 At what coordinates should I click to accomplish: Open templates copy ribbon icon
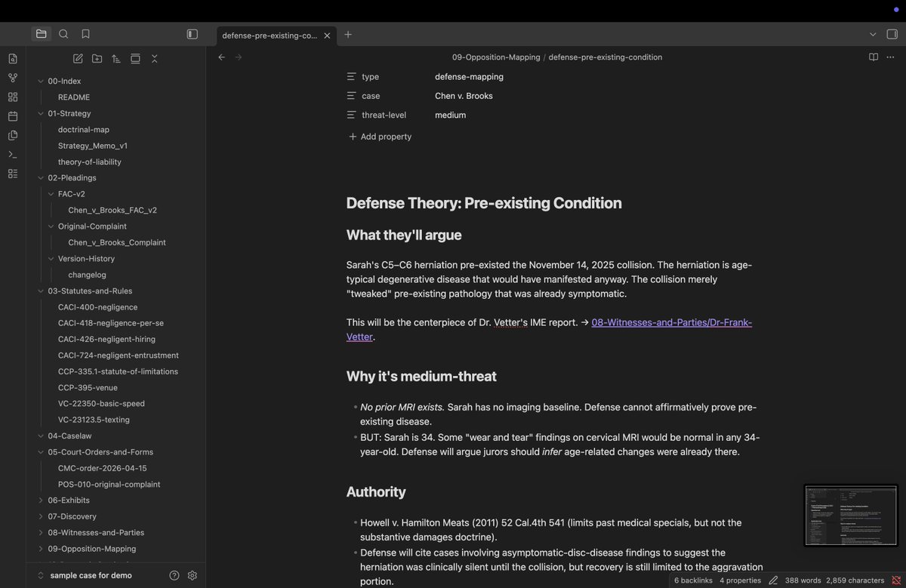(12, 135)
